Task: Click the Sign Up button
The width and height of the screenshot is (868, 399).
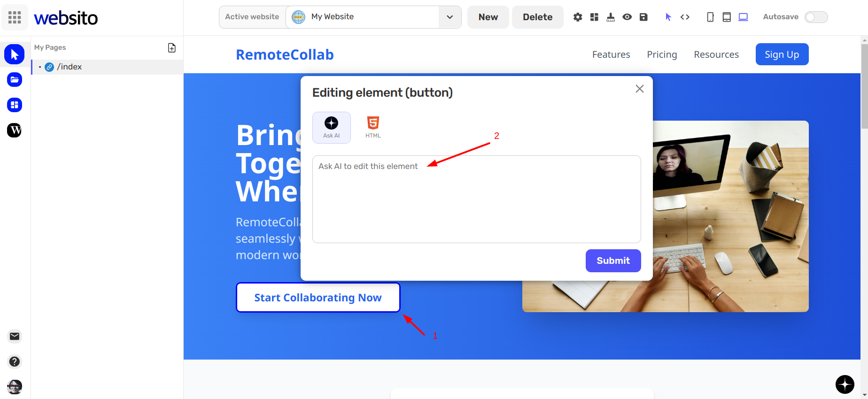Action: pos(782,54)
